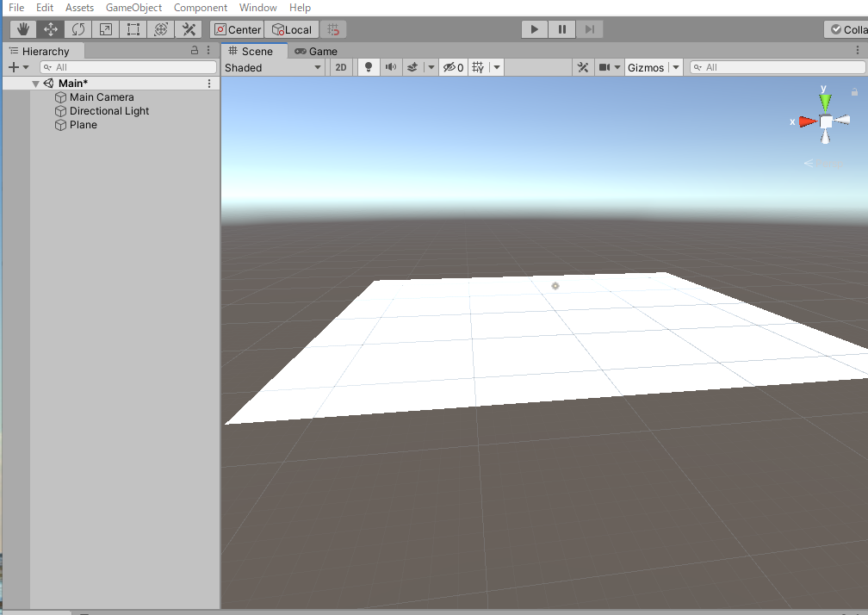Toggle scene view lighting
The image size is (868, 615).
[369, 66]
